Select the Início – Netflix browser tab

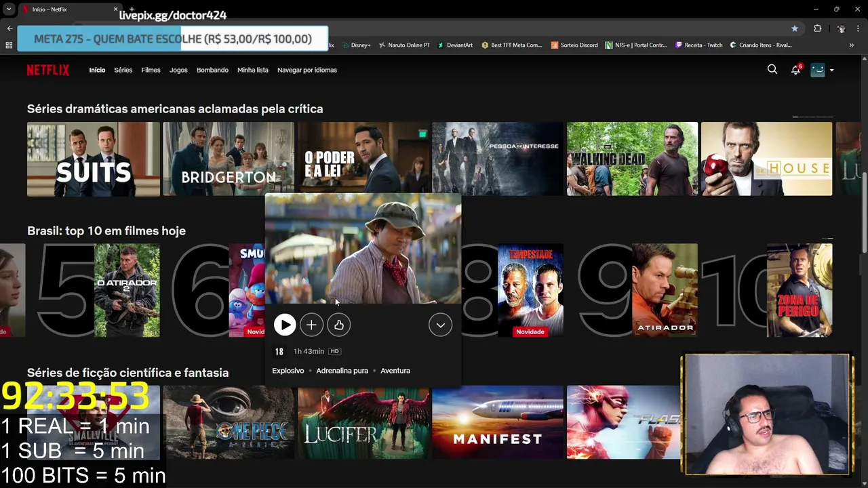68,9
